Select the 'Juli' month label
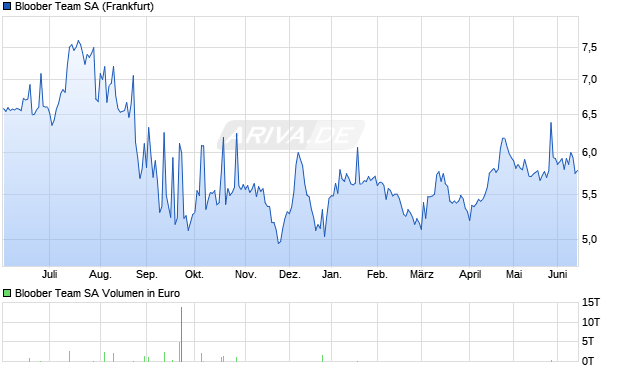 [x=49, y=274]
